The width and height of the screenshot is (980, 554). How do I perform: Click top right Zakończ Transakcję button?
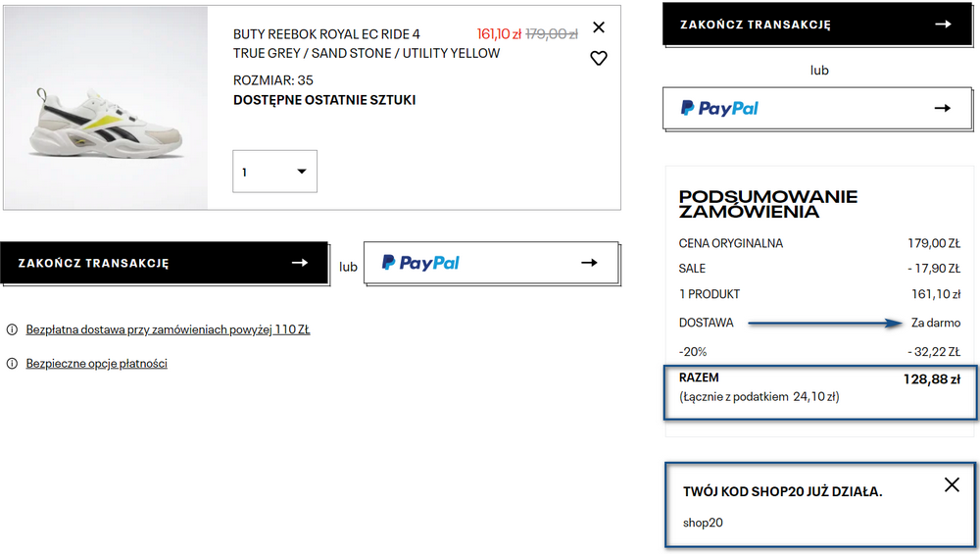(817, 25)
